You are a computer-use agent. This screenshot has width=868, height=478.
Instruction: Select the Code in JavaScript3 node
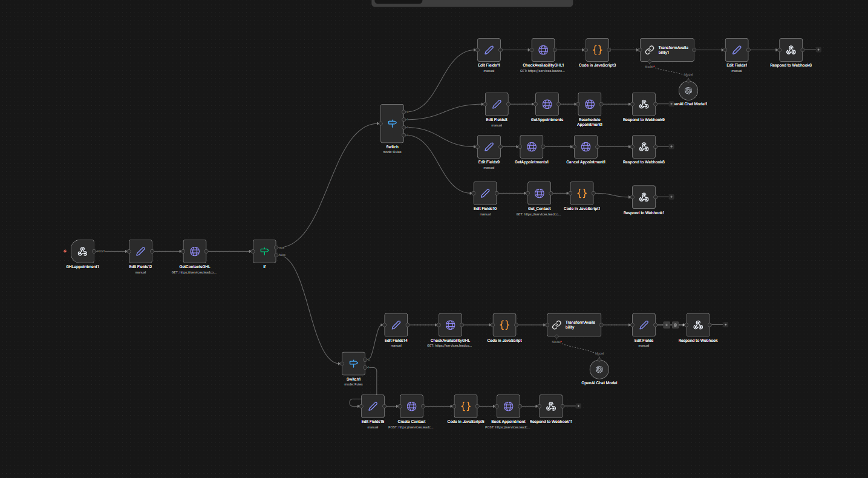coord(597,50)
